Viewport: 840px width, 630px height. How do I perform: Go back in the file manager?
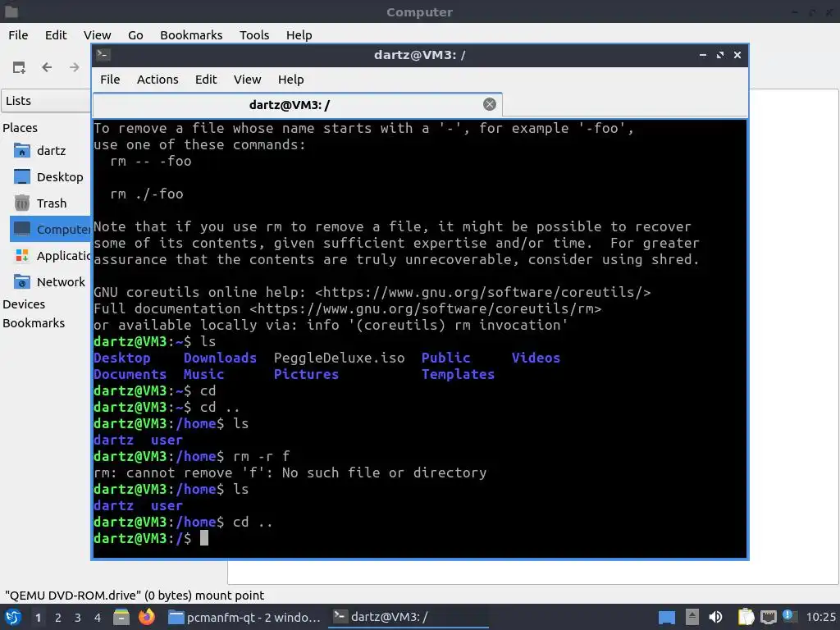47,67
